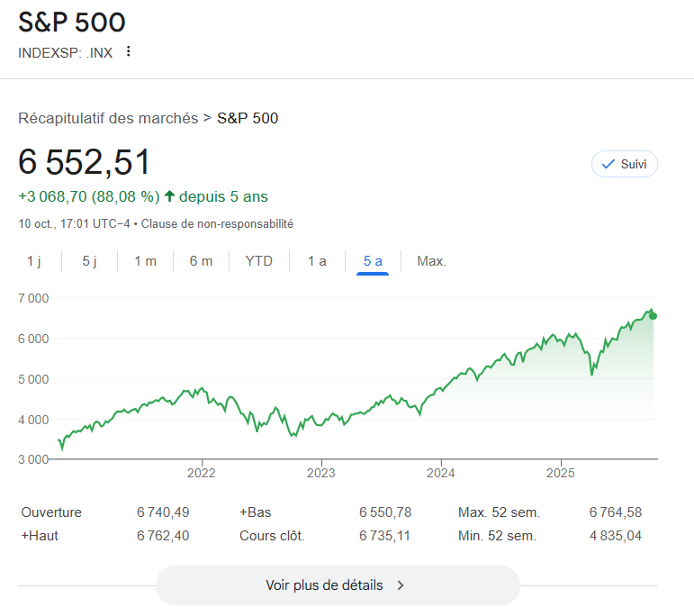
Task: Switch chart to 6 m range
Action: tap(201, 261)
